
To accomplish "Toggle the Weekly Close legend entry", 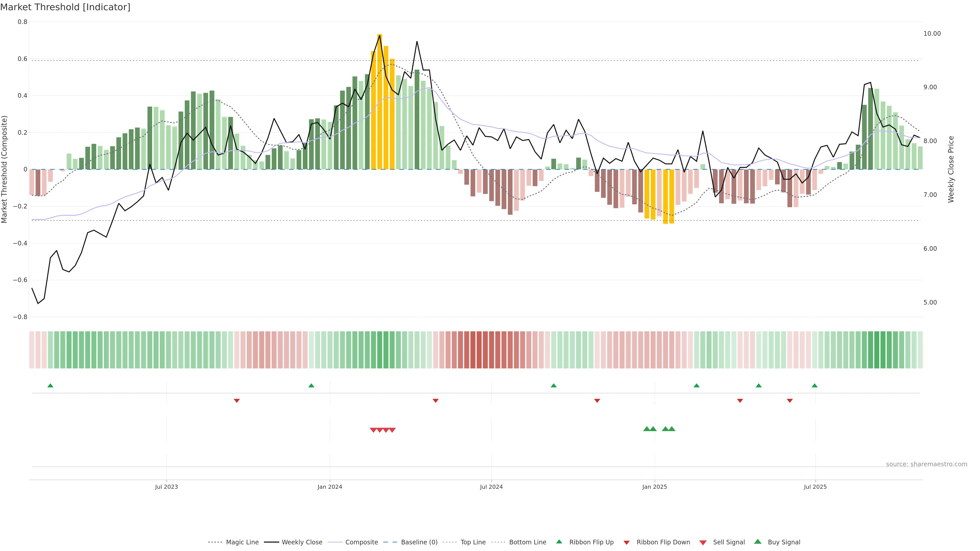I will [302, 542].
